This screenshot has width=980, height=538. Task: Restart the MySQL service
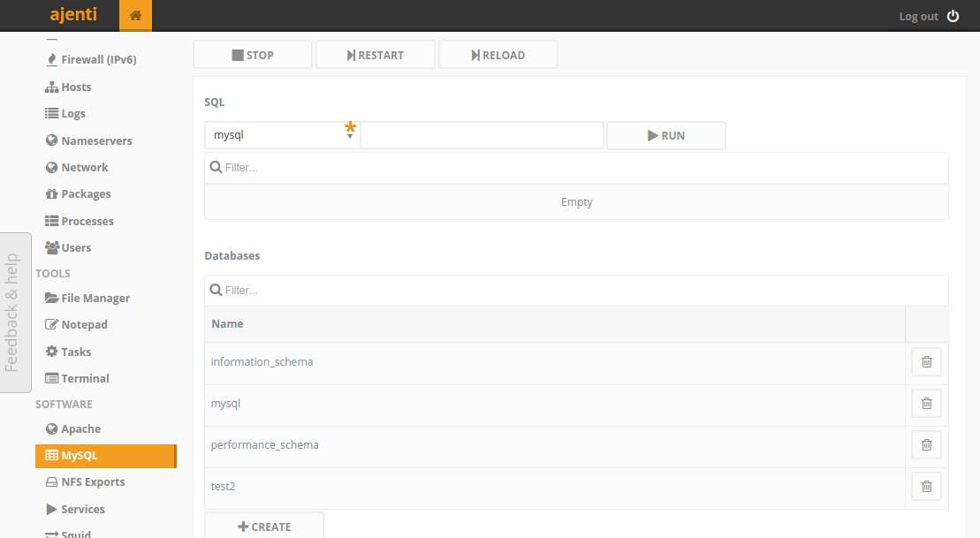[x=375, y=55]
